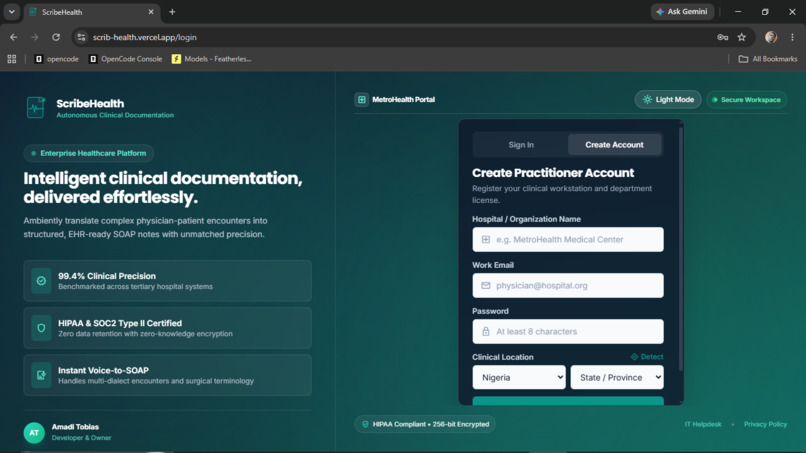Click the padlock icon in Password field
The height and width of the screenshot is (453, 806).
point(485,332)
